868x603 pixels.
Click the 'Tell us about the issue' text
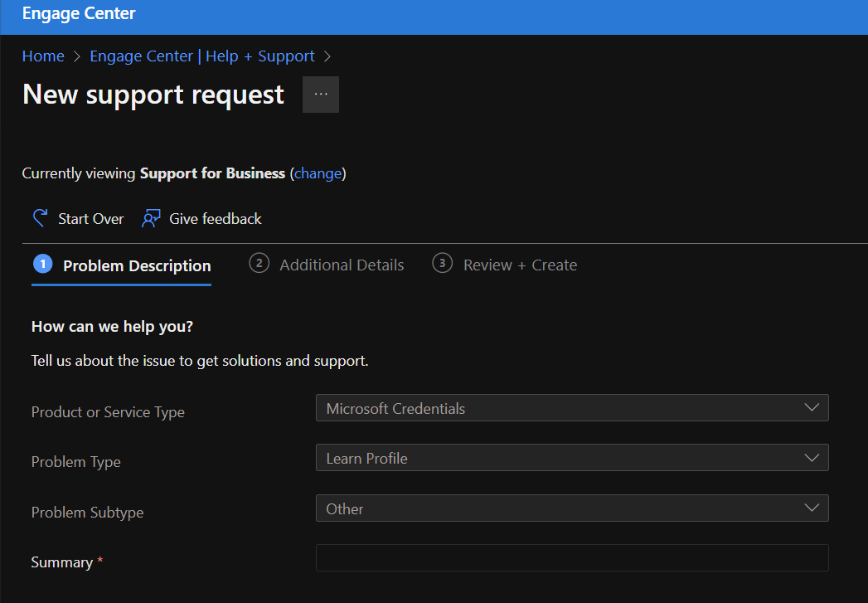[x=200, y=361]
